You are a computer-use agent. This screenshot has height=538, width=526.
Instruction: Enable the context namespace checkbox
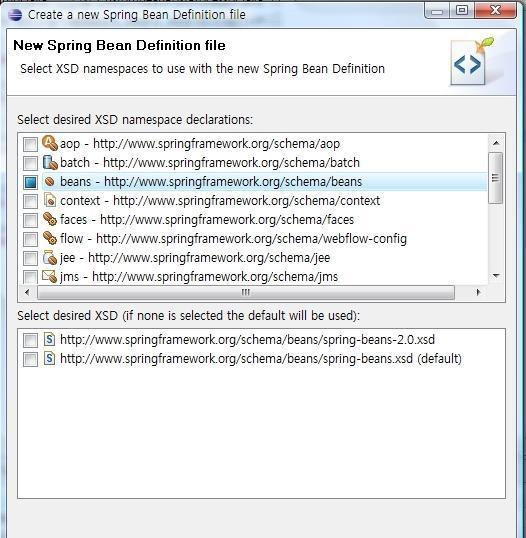point(30,201)
